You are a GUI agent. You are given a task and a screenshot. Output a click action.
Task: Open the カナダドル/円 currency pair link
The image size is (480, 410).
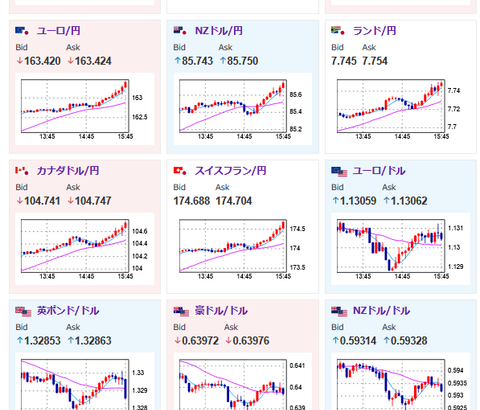(68, 171)
